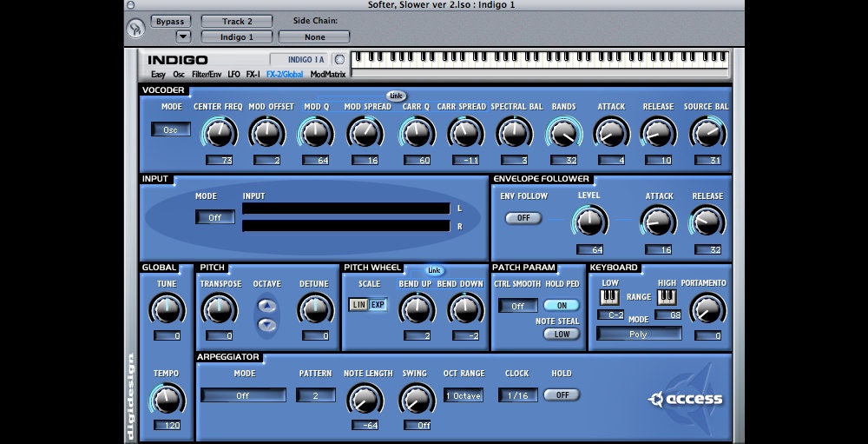Click the Bend Up knob
Image resolution: width=868 pixels, height=444 pixels.
click(417, 308)
